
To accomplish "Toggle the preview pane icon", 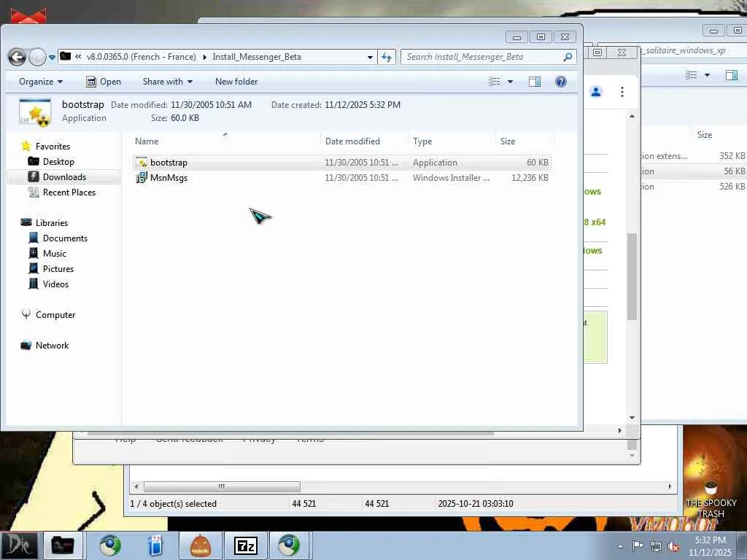I will (535, 82).
